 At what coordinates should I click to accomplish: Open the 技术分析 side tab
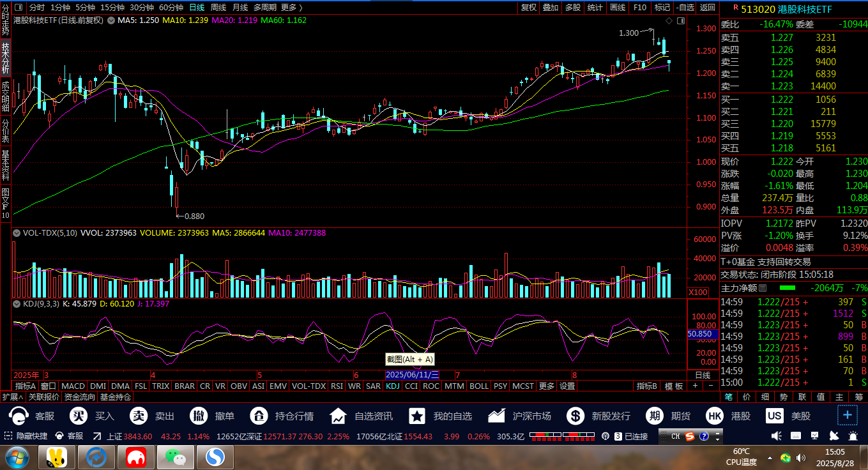pyautogui.click(x=5, y=57)
